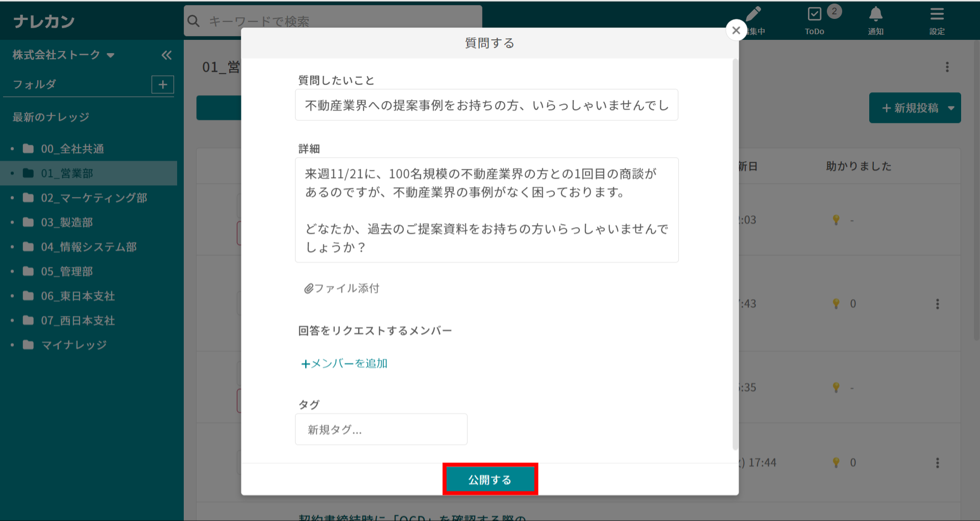Viewport: 980px width, 521px height.
Task: Click the 質問したいこと title field
Action: [486, 105]
